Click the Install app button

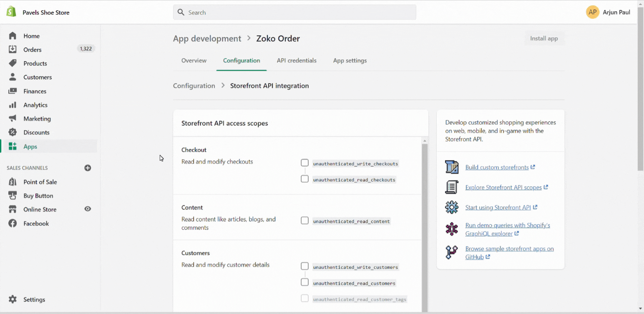(544, 38)
